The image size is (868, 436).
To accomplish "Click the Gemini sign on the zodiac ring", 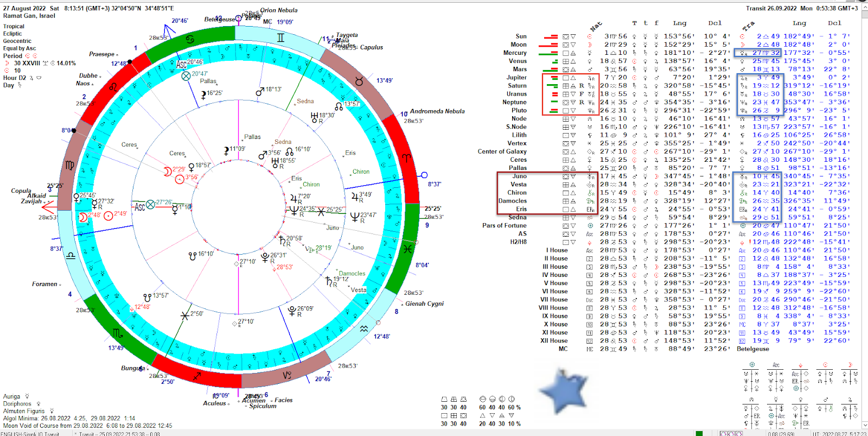I will [280, 38].
